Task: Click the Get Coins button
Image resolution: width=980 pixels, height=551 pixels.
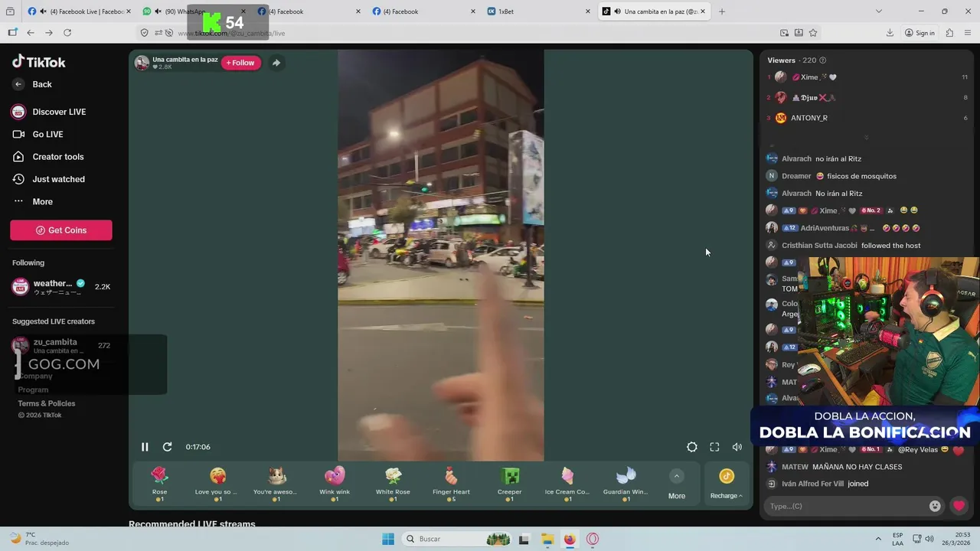Action: 61,230
